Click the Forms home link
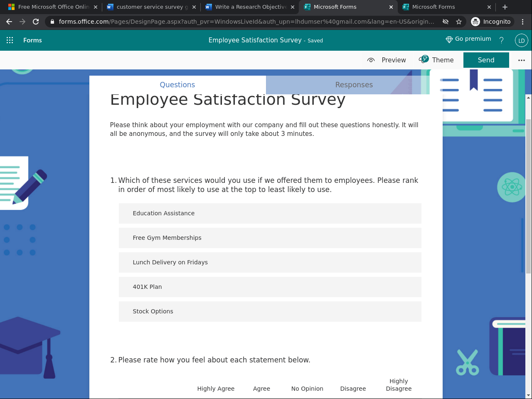Viewport: 532px width, 399px height. click(x=32, y=40)
